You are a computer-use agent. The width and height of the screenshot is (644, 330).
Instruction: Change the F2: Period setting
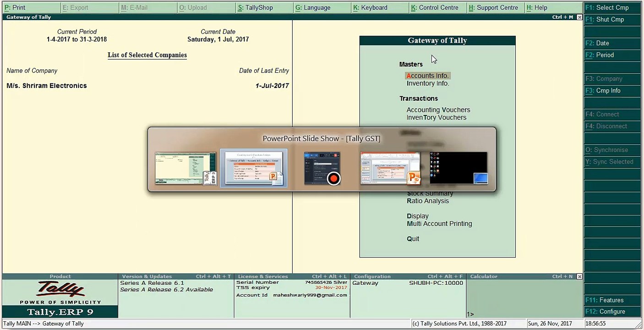coord(612,55)
